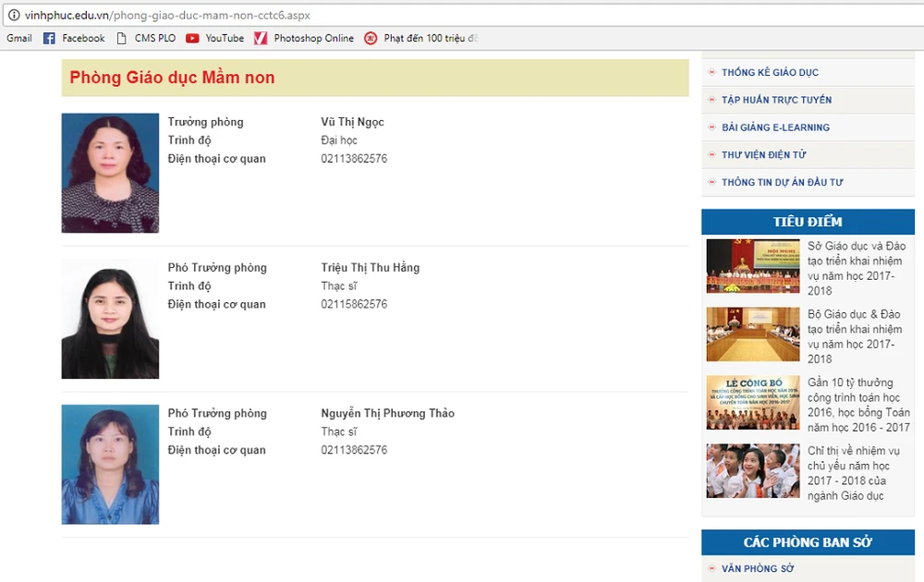The height and width of the screenshot is (582, 924).
Task: Click thumbnail of children for Chỉ thị article
Action: [x=753, y=471]
